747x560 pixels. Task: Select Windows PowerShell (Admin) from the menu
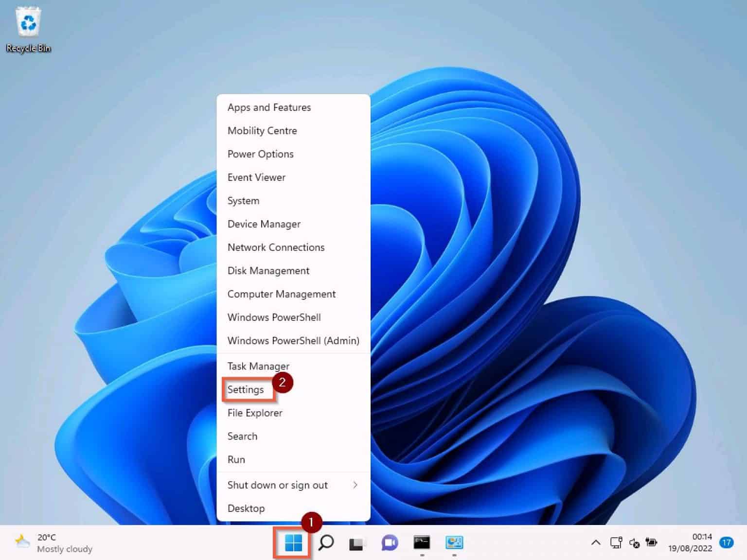[x=293, y=341]
